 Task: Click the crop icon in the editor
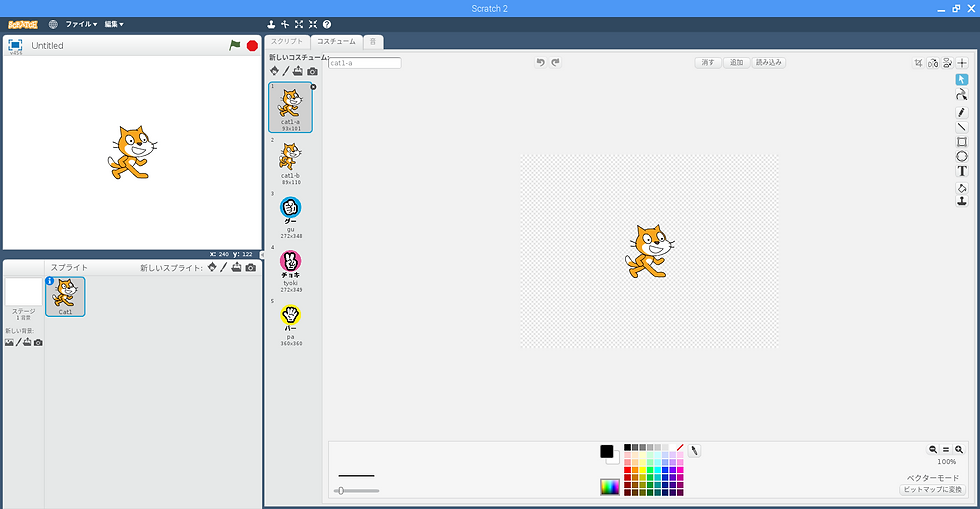pos(918,63)
